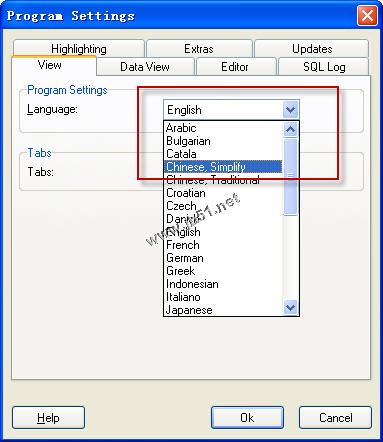
Task: Pick Catala in the language list
Action: click(x=223, y=154)
